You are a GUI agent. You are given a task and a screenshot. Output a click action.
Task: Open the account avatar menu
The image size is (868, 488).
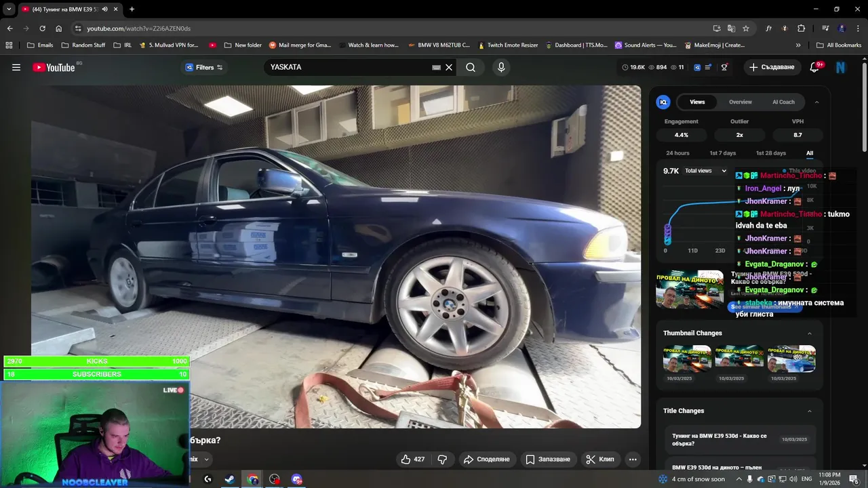[x=841, y=67]
